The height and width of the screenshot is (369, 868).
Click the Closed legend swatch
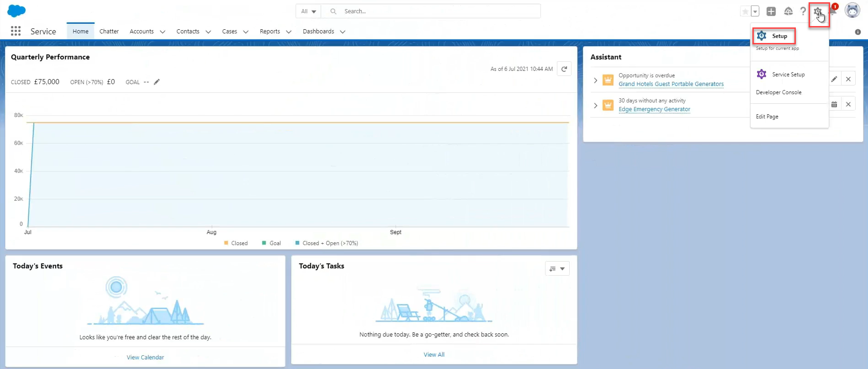coord(226,243)
